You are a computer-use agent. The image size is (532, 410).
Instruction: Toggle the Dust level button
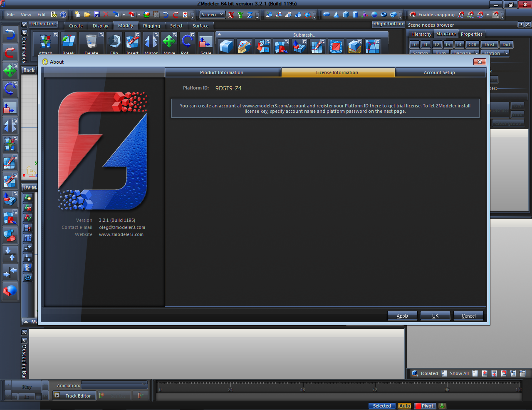tap(490, 45)
